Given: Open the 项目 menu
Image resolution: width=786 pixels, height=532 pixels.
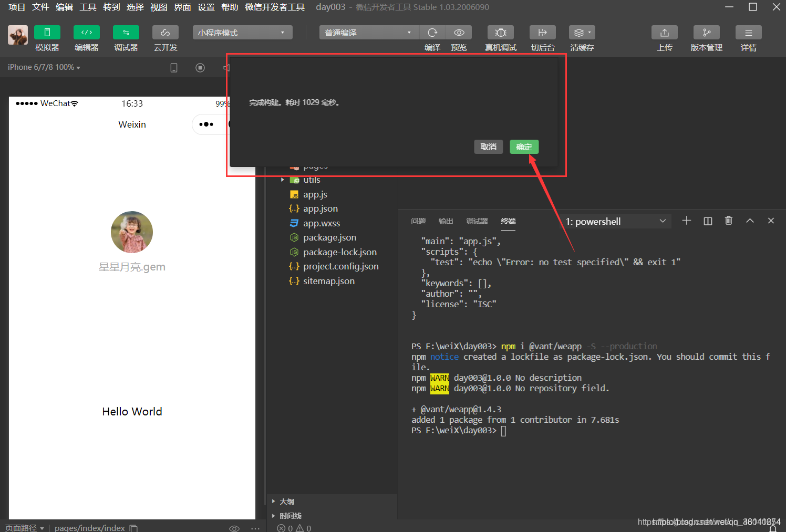Looking at the screenshot, I should [x=17, y=7].
